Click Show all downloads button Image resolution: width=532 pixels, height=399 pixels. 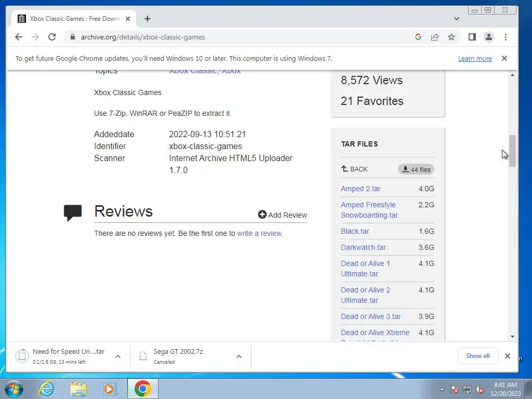477,356
